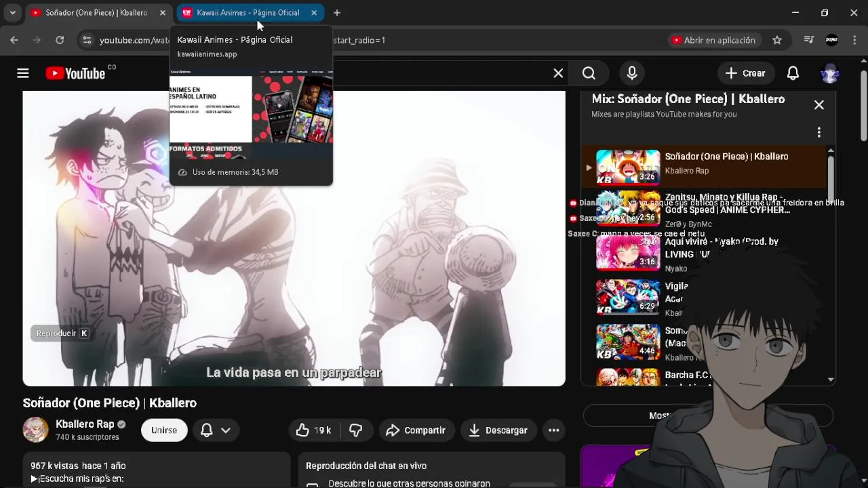Screen dimensions: 868x488
Task: Click Reproducción del chat en vivo heading
Action: [366, 466]
